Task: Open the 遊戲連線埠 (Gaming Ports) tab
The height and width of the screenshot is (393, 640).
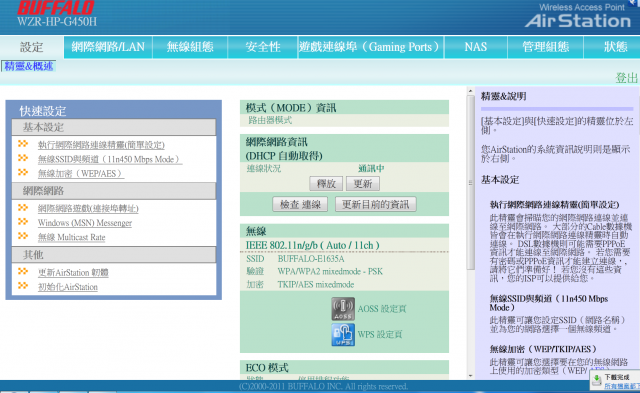Action: [371, 47]
